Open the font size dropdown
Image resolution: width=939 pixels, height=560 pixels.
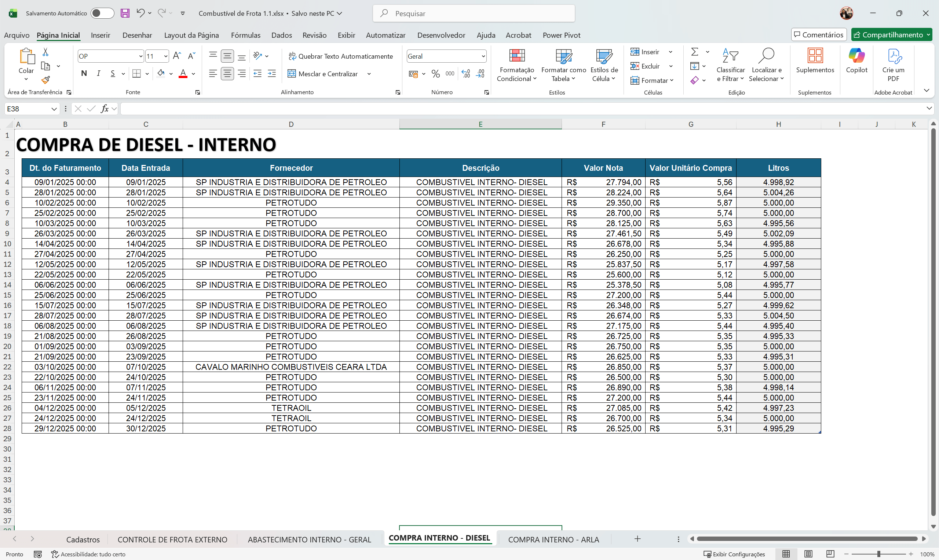click(165, 55)
